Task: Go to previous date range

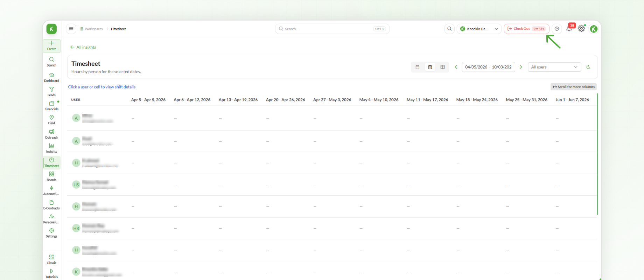Action: coord(456,67)
